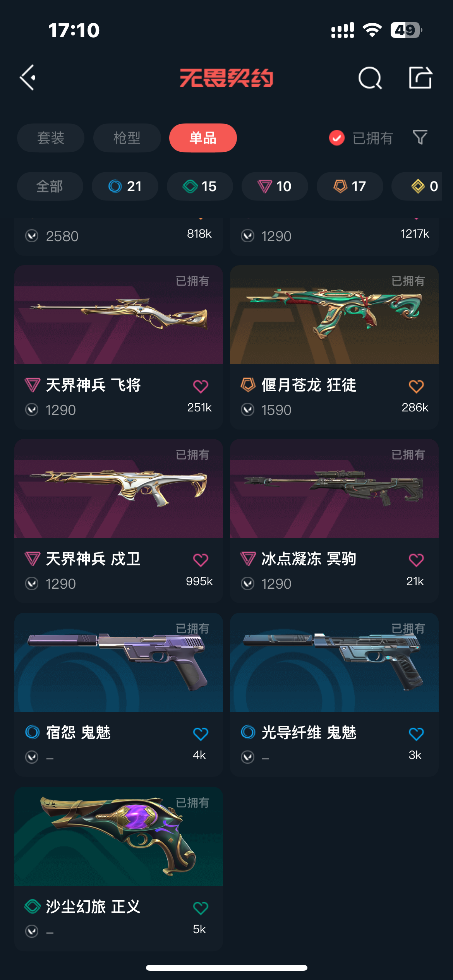
Task: Select the 单品 tab
Action: tap(203, 138)
